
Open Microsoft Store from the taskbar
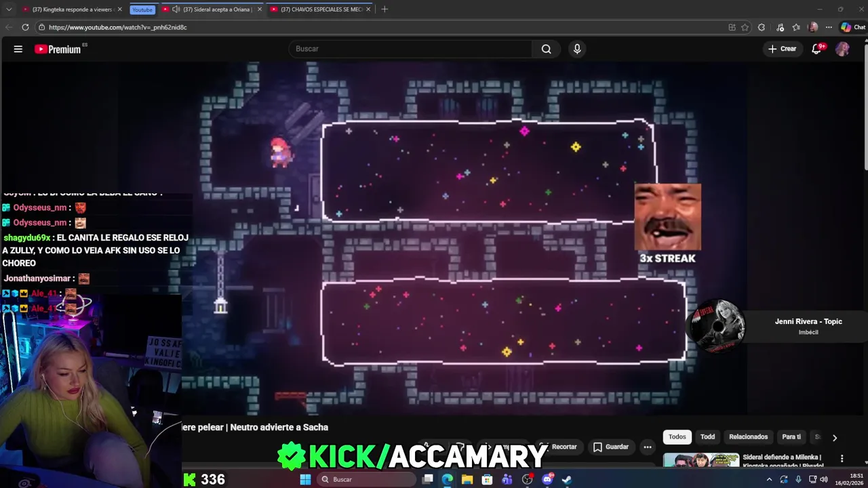pos(487,479)
